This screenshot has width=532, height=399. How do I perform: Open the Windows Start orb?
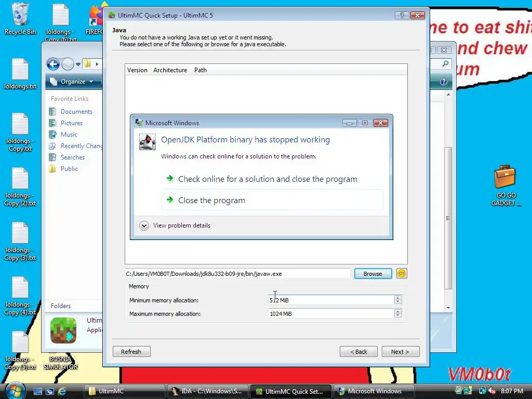(x=15, y=391)
